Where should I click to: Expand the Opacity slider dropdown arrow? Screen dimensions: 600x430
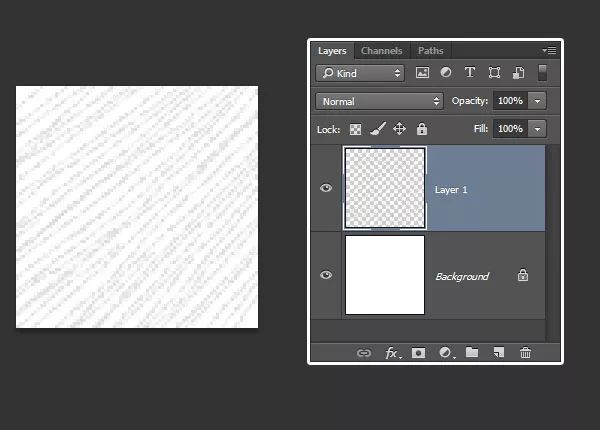(x=538, y=101)
